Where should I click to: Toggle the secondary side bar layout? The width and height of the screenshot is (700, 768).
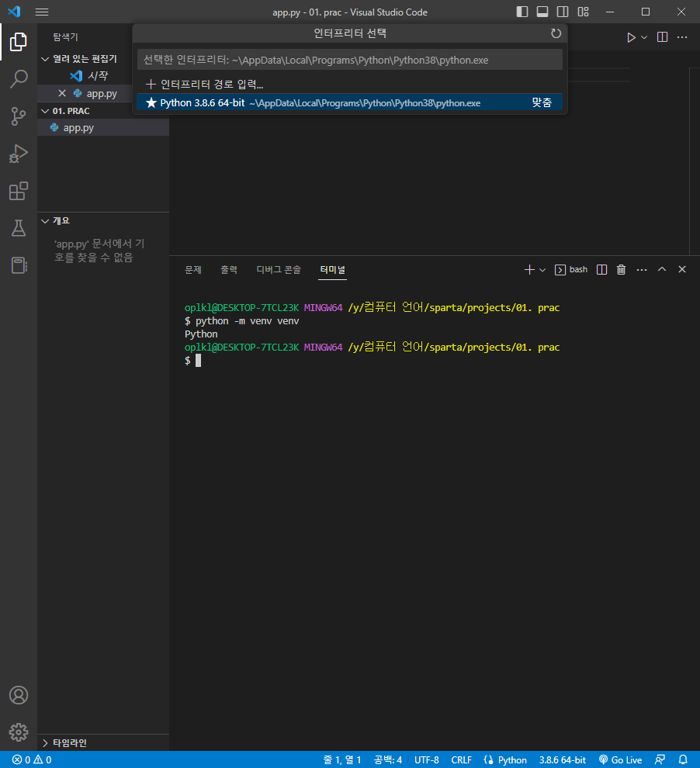(563, 12)
